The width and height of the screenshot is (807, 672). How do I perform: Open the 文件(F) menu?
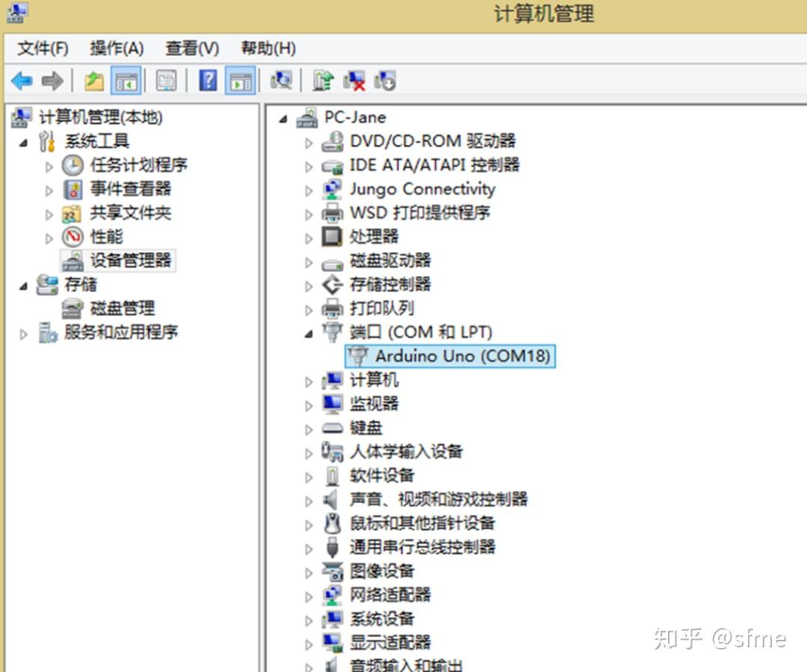[x=41, y=48]
